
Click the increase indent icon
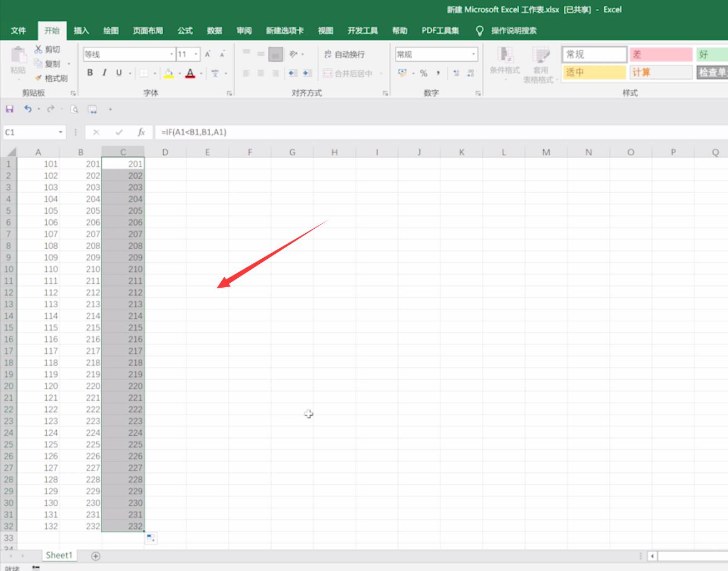pyautogui.click(x=307, y=73)
